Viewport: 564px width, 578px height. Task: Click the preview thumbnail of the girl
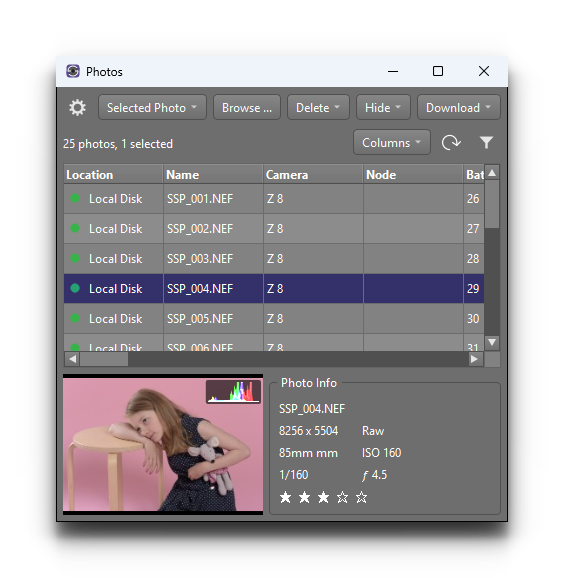[x=163, y=444]
